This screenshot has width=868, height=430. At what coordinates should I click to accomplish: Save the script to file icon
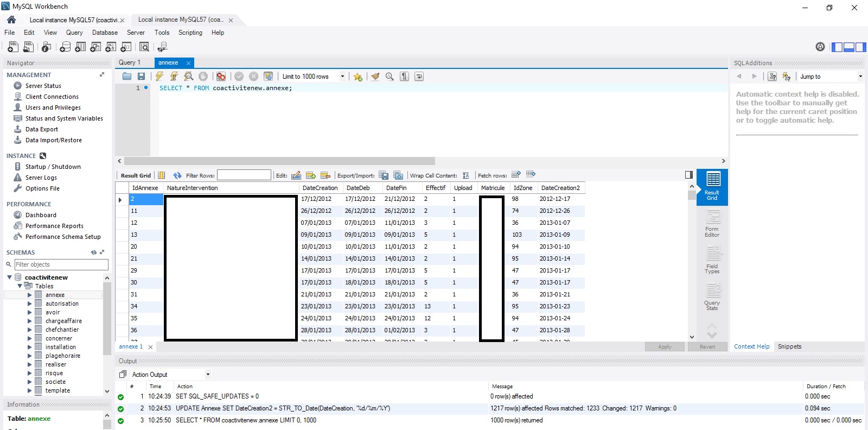[x=141, y=77]
